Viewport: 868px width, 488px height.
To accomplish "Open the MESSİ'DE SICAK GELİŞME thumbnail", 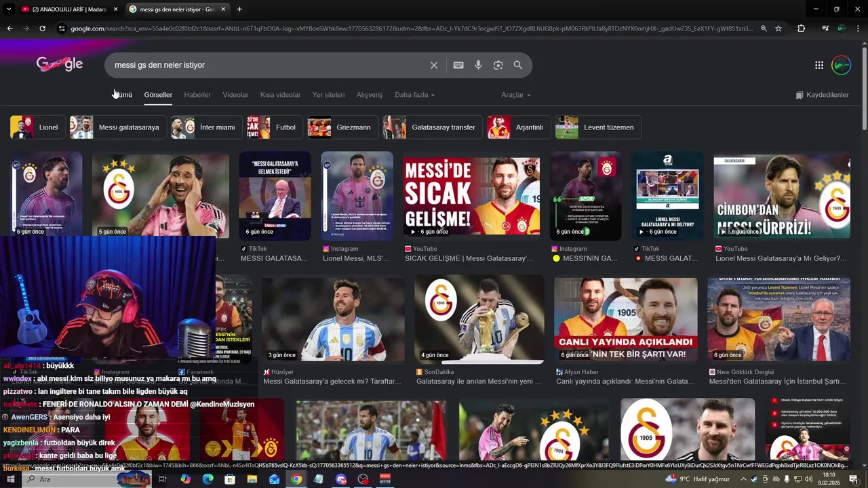I will point(471,196).
